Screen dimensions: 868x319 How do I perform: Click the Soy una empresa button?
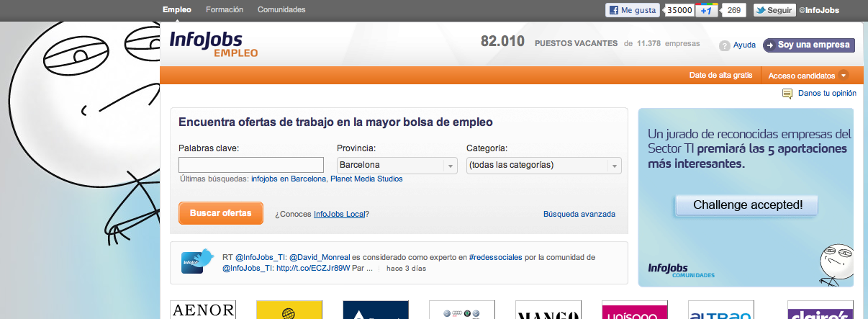808,45
